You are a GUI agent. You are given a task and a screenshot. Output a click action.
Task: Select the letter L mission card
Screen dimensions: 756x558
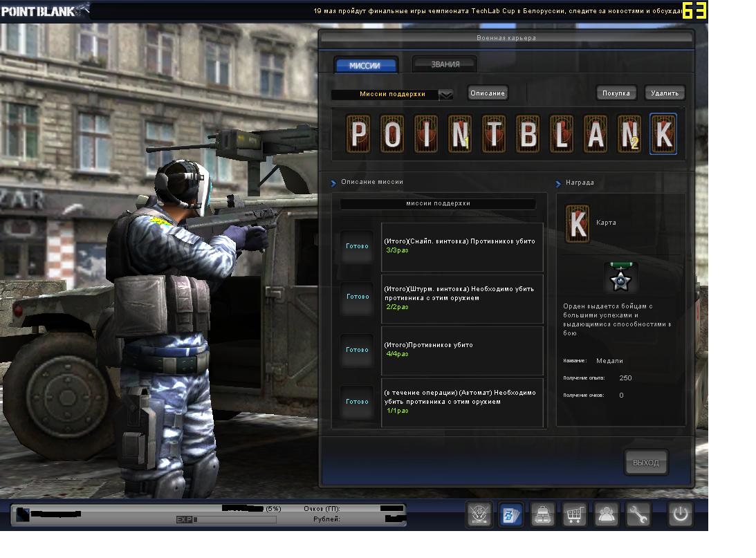(x=562, y=133)
